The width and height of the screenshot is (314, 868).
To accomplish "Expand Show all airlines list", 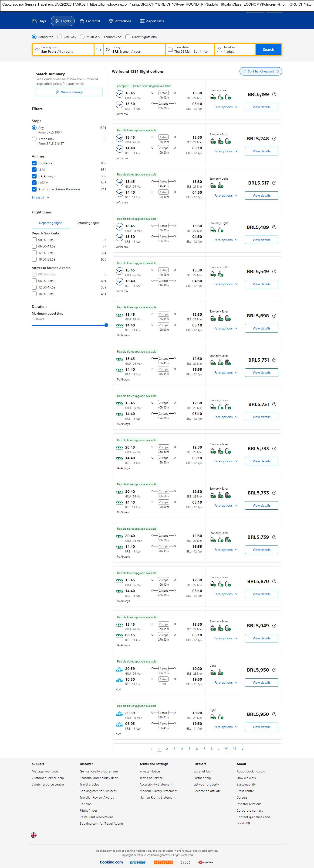I will [41, 198].
